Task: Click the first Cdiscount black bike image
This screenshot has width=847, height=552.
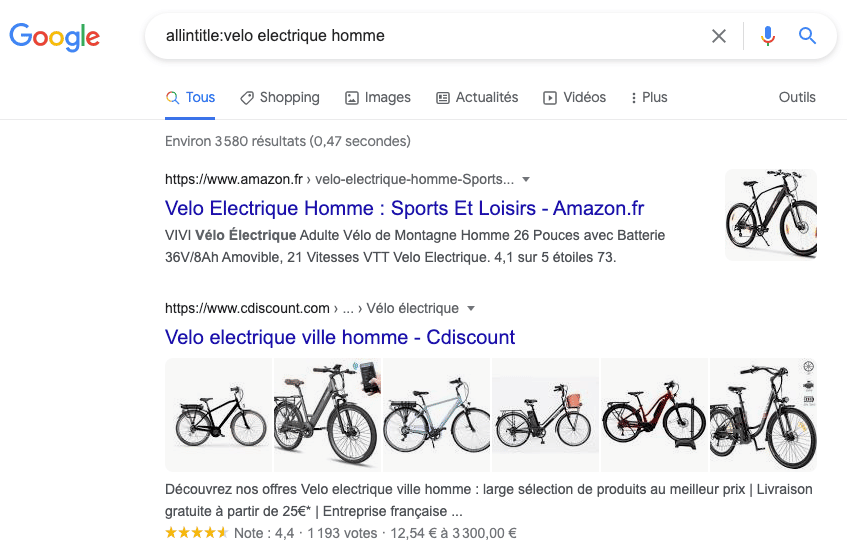Action: tap(218, 415)
